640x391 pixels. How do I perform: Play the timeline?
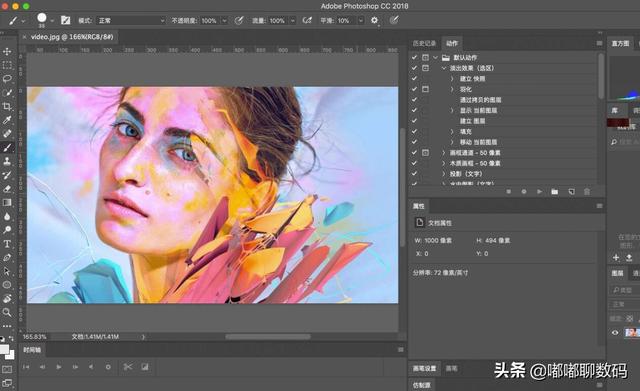pos(59,367)
